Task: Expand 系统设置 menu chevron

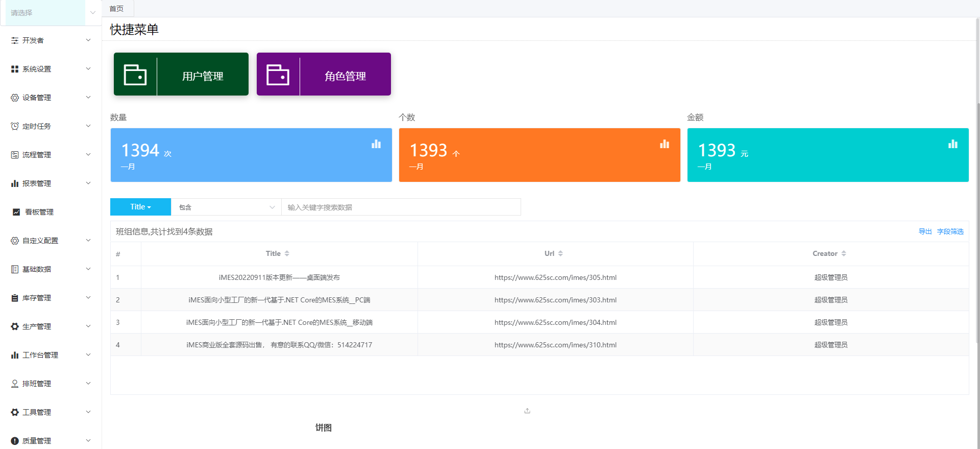Action: point(88,68)
